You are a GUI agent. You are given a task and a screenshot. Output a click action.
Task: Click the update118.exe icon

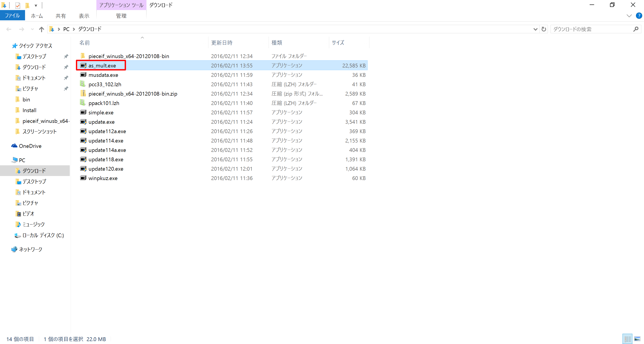coord(83,159)
